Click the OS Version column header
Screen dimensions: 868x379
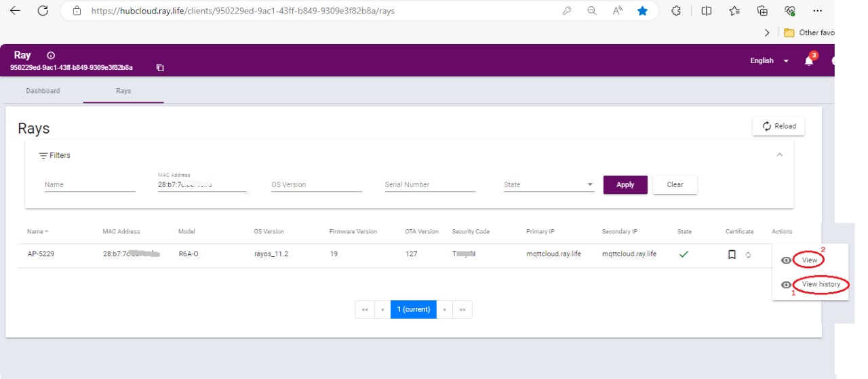pos(269,232)
